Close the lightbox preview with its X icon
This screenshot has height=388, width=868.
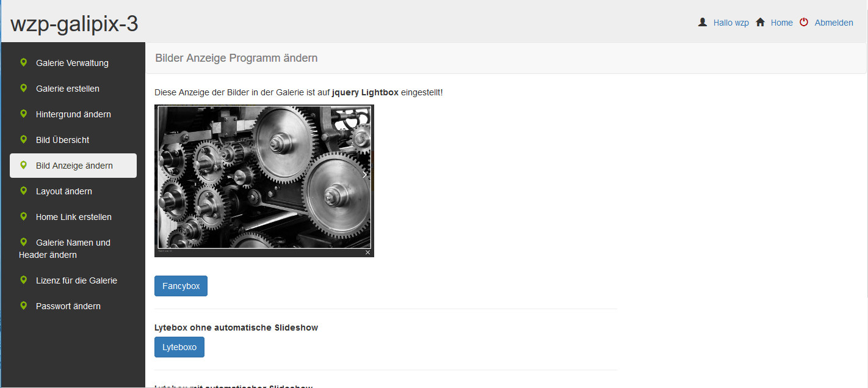[367, 252]
